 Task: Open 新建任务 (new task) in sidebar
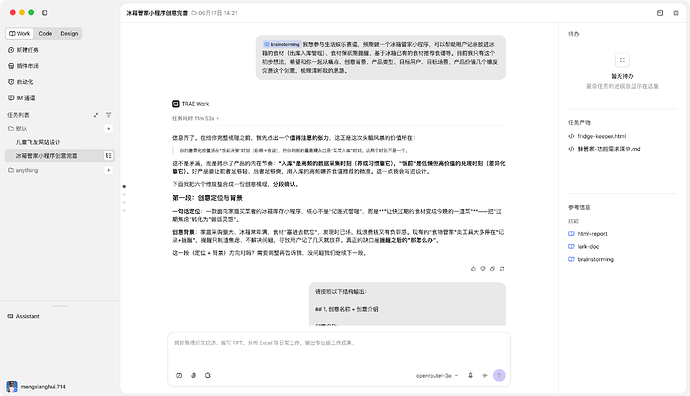[x=23, y=50]
